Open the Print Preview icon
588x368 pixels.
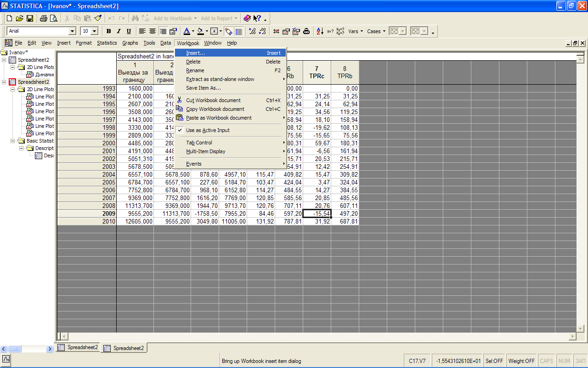pyautogui.click(x=53, y=18)
